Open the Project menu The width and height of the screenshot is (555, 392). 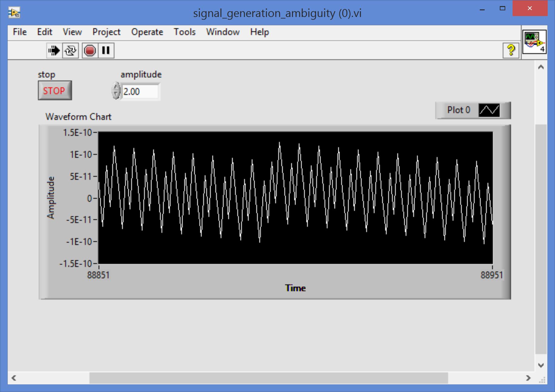click(x=106, y=32)
